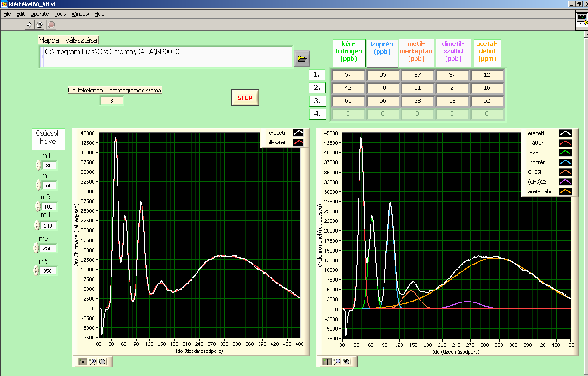Click the metil-merkaptán (ppb) column header

pos(417,53)
